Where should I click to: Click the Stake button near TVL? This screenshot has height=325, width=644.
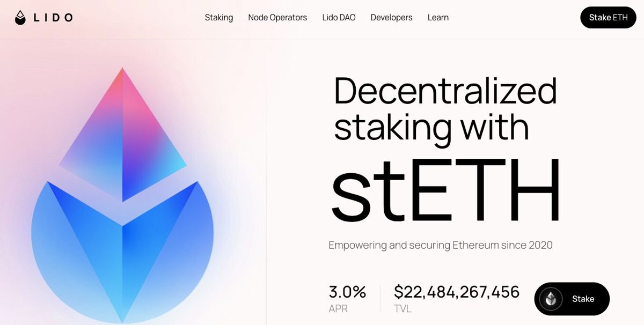coord(572,299)
